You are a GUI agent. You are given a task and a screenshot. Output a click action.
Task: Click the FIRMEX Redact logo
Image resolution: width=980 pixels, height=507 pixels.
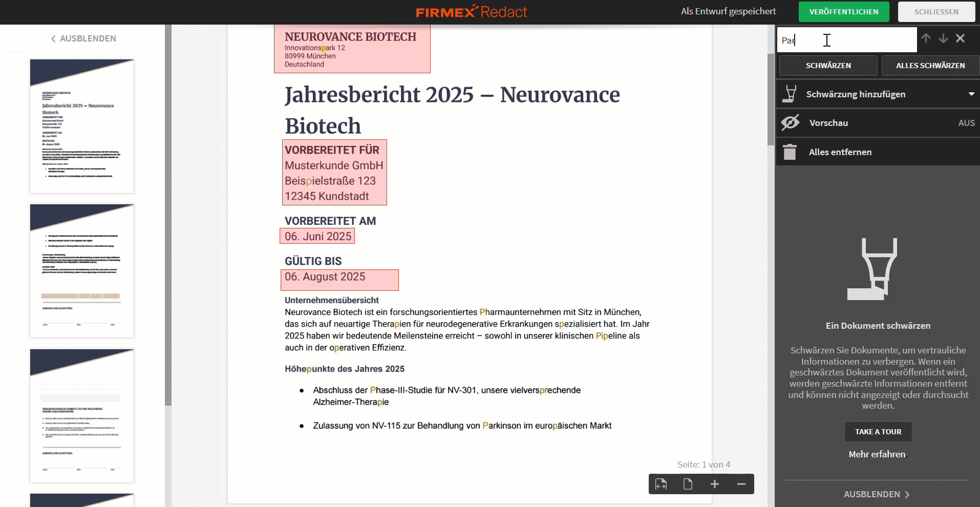coord(471,12)
